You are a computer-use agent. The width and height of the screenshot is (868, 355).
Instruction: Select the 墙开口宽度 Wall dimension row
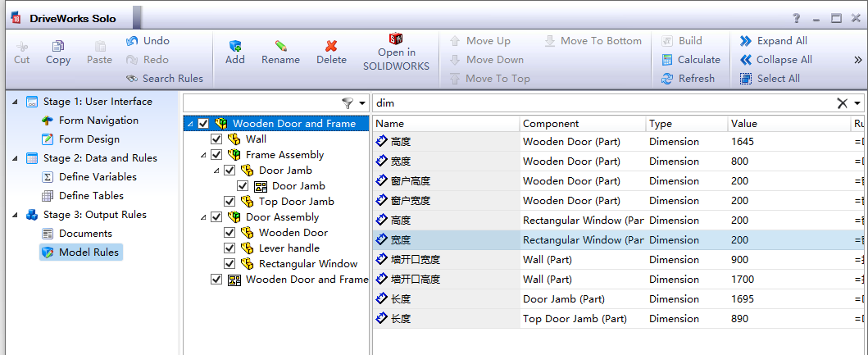click(x=620, y=260)
